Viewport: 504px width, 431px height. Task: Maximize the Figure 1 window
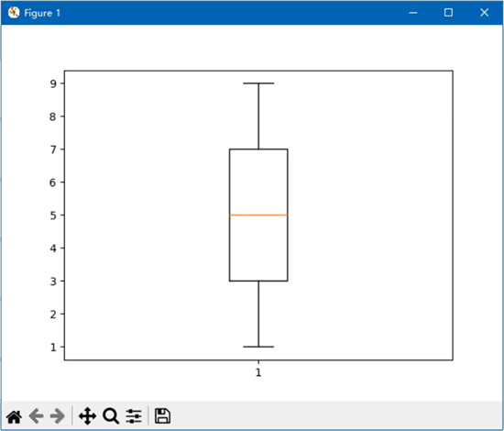click(448, 13)
